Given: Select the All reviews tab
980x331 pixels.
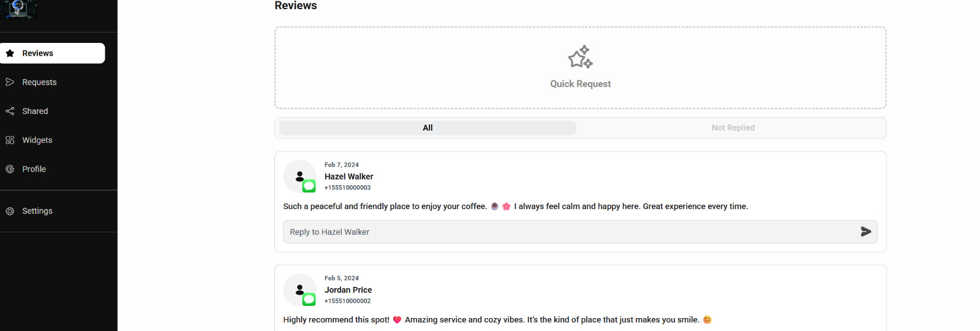Looking at the screenshot, I should [x=428, y=127].
